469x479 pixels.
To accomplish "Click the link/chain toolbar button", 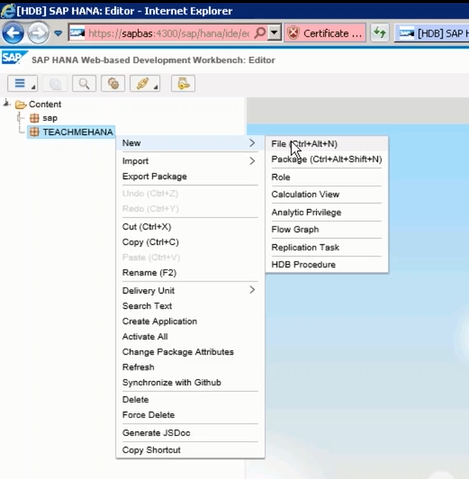I will (x=145, y=83).
